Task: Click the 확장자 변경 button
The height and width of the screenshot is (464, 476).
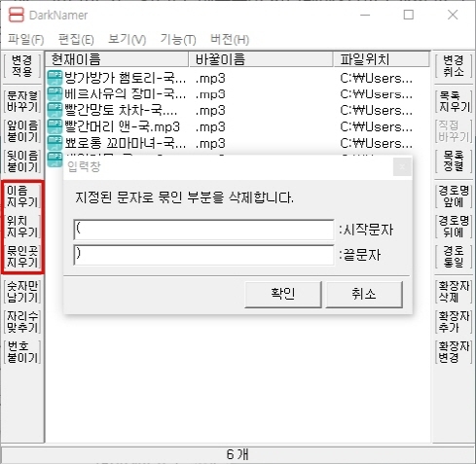Action: (454, 352)
